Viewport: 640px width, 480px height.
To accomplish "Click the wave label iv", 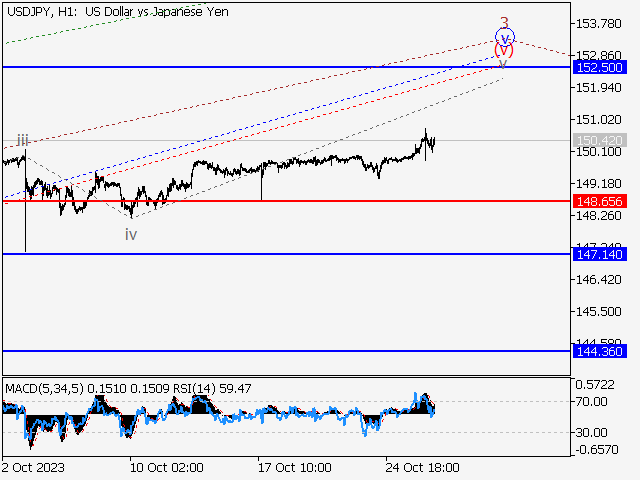I will pyautogui.click(x=131, y=235).
